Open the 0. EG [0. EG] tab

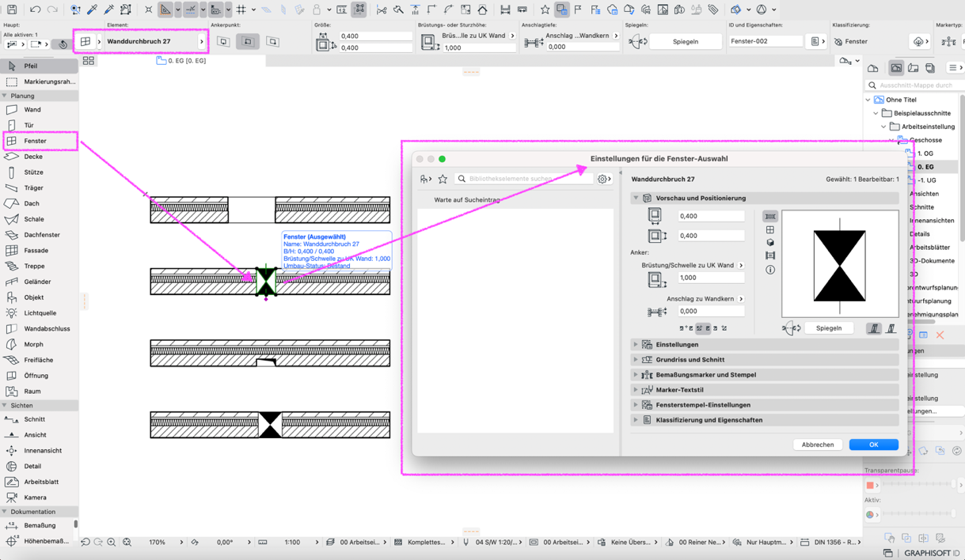click(x=181, y=61)
